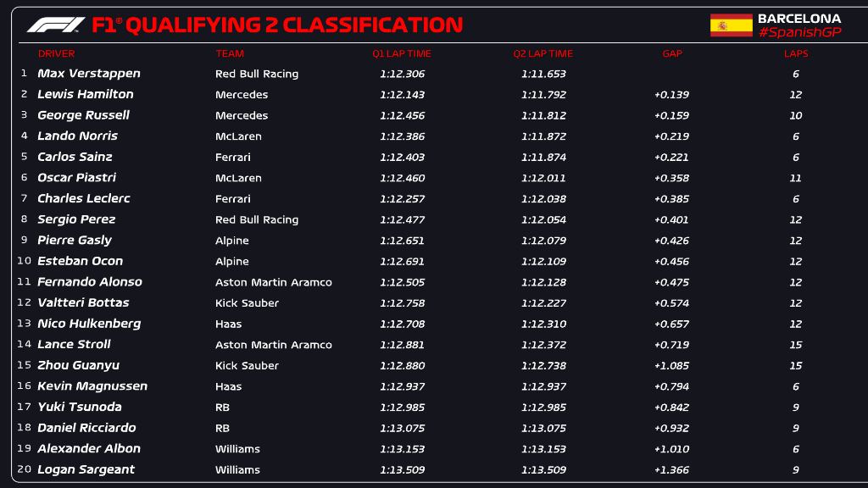Click Fernando Alonso's team Aston Martin Aramco

tap(274, 282)
